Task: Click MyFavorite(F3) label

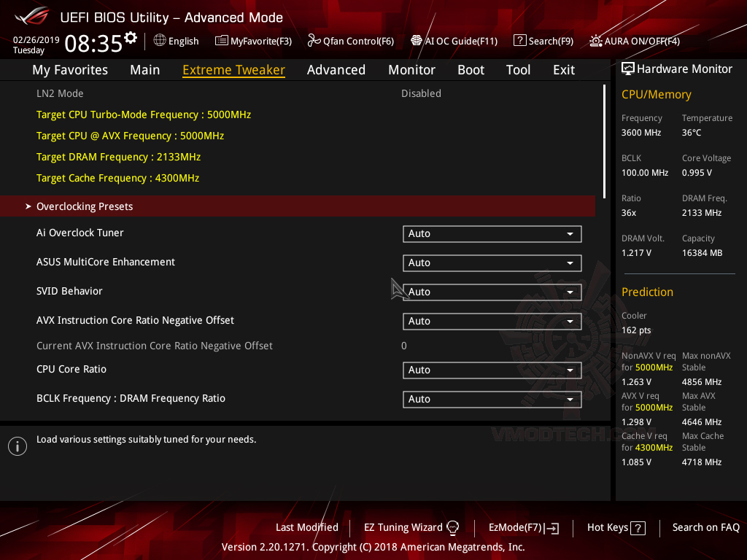Action: pos(261,41)
